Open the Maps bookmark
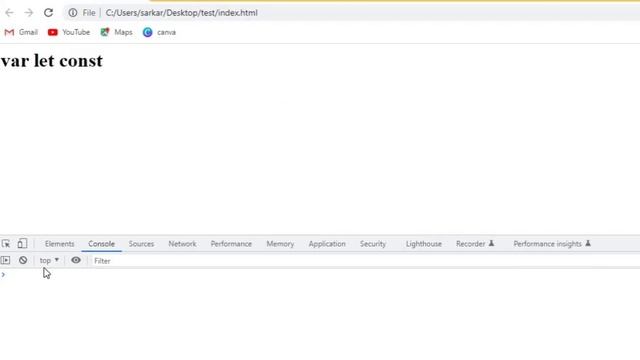Image resolution: width=640 pixels, height=360 pixels. pyautogui.click(x=116, y=32)
